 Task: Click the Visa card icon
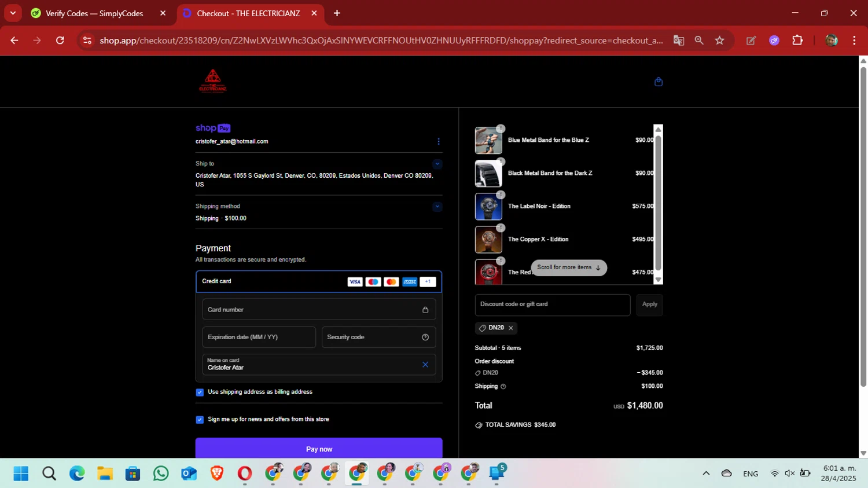pos(355,282)
